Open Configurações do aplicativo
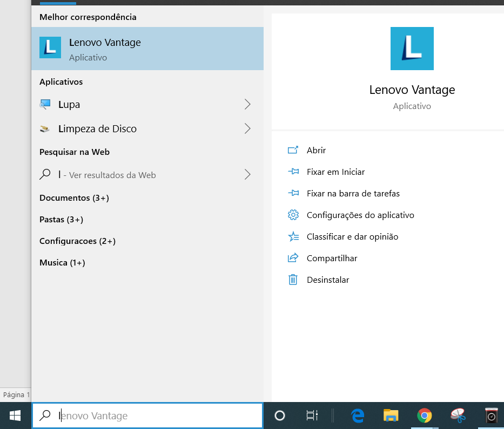 coord(360,215)
